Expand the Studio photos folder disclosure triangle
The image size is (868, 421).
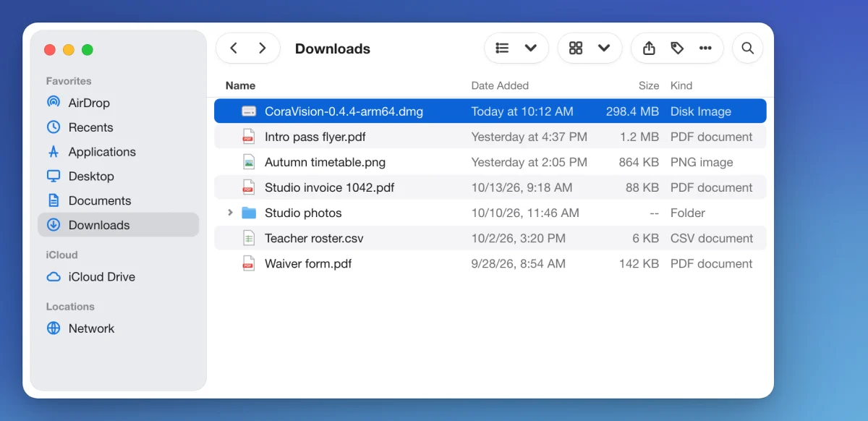[230, 213]
